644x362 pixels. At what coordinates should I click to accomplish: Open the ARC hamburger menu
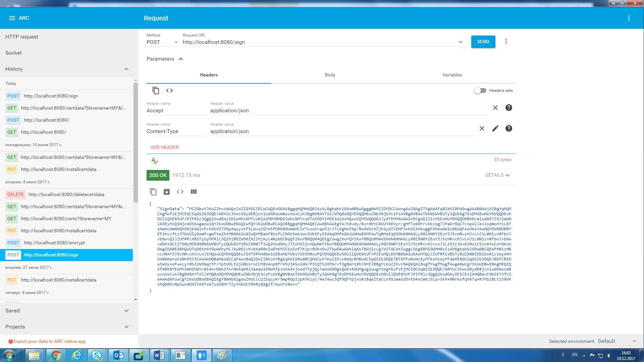(x=12, y=18)
